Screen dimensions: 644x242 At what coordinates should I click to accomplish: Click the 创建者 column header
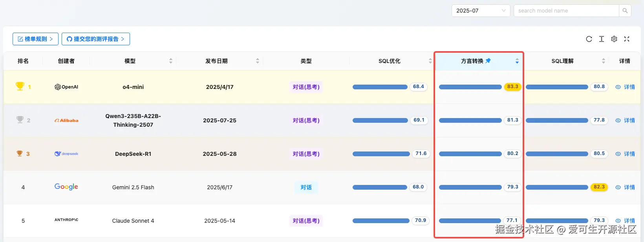66,61
